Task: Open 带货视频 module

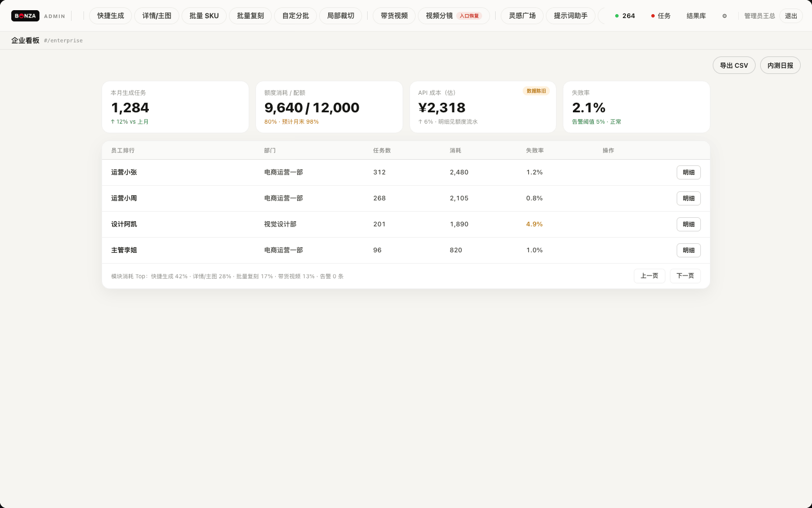Action: coord(394,16)
